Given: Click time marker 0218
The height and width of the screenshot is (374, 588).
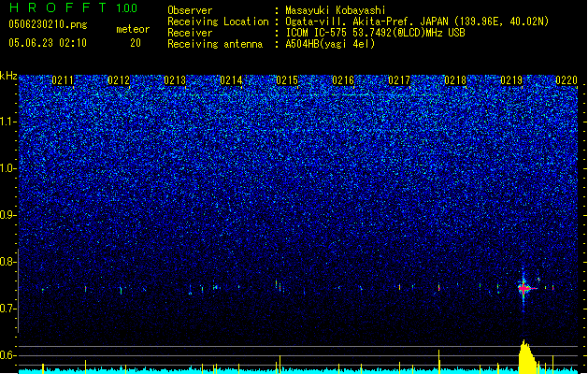Looking at the screenshot, I should point(455,80).
